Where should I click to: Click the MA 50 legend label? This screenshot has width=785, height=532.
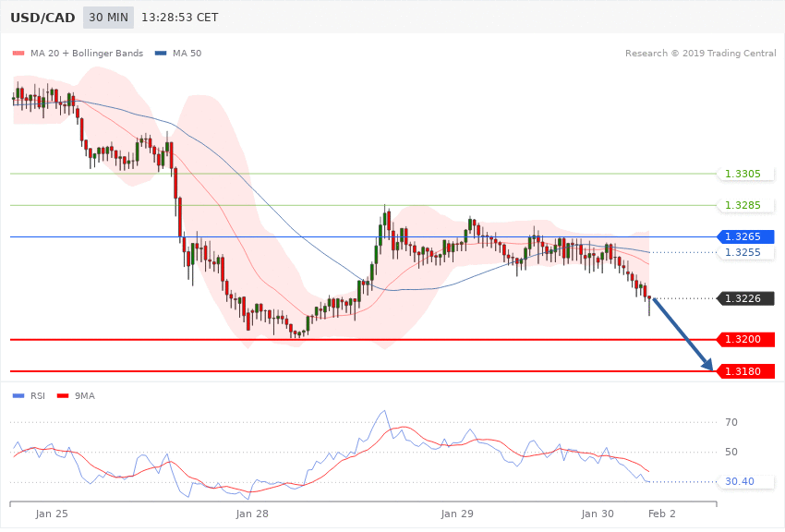187,53
